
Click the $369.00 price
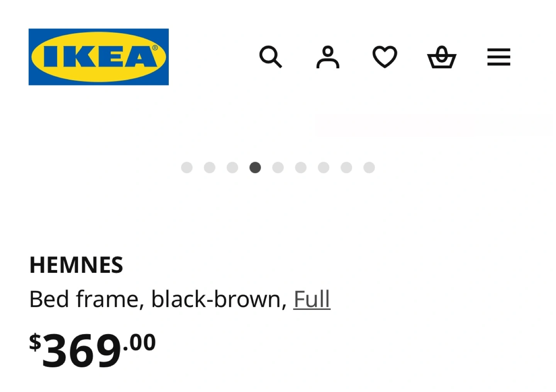click(93, 350)
